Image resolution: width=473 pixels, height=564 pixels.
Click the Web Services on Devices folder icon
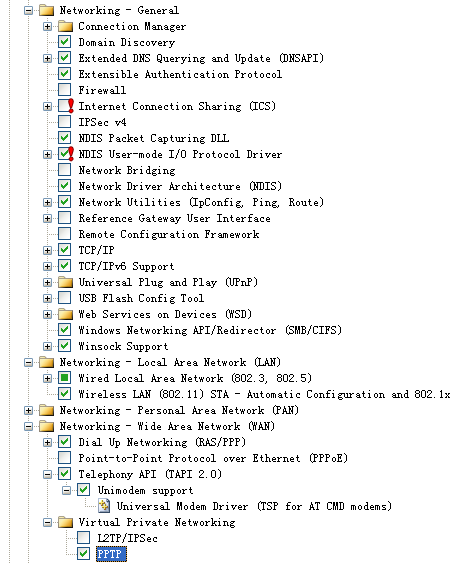65,314
